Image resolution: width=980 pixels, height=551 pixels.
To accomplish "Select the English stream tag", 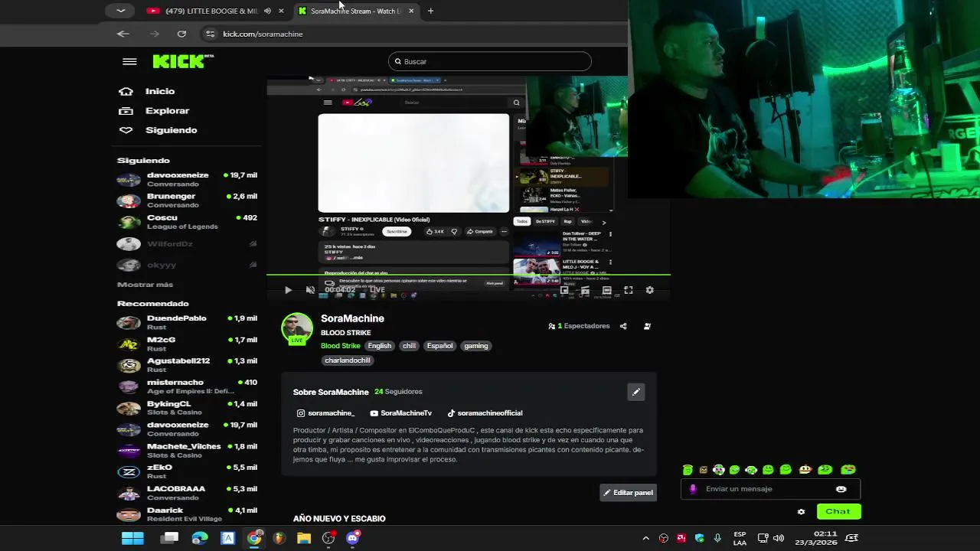I will tap(379, 346).
